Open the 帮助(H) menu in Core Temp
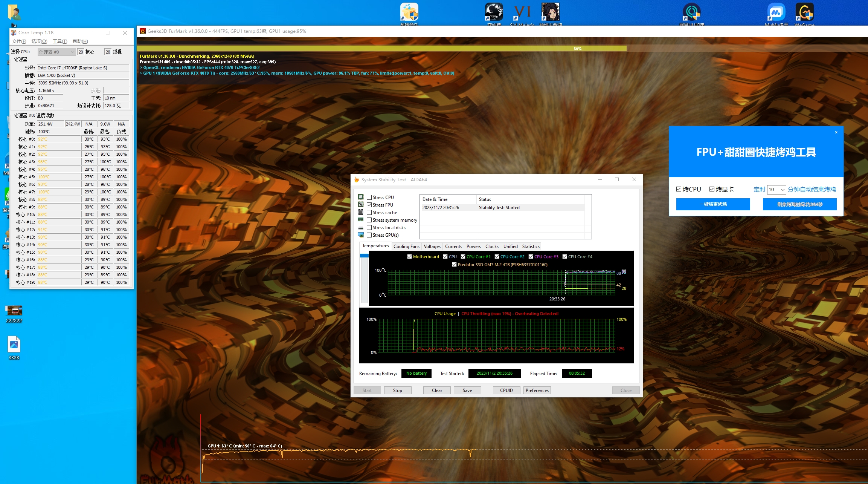The height and width of the screenshot is (484, 868). (80, 41)
